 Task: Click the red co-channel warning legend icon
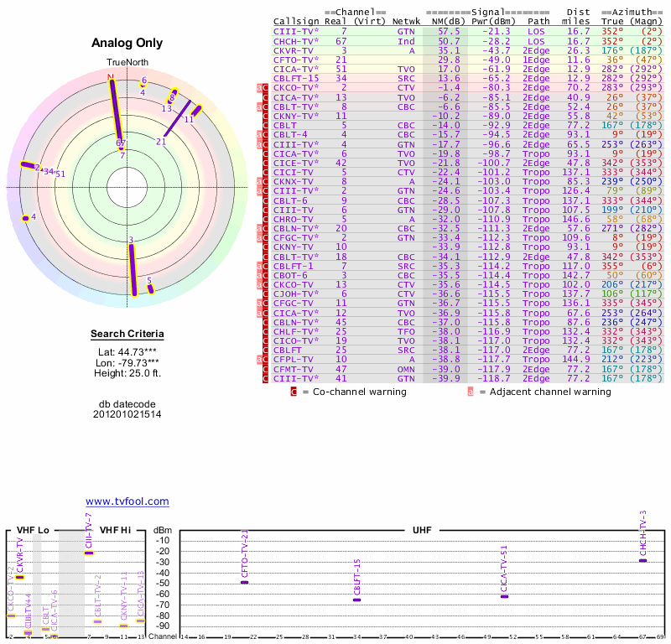[x=294, y=391]
